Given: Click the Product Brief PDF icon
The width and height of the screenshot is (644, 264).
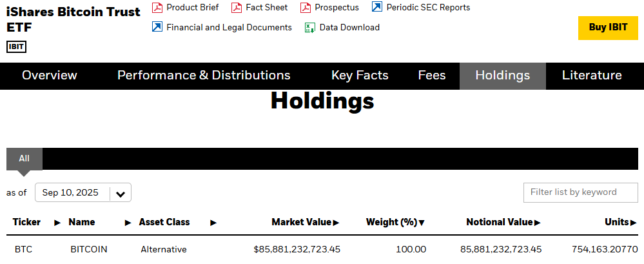Looking at the screenshot, I should point(157,7).
